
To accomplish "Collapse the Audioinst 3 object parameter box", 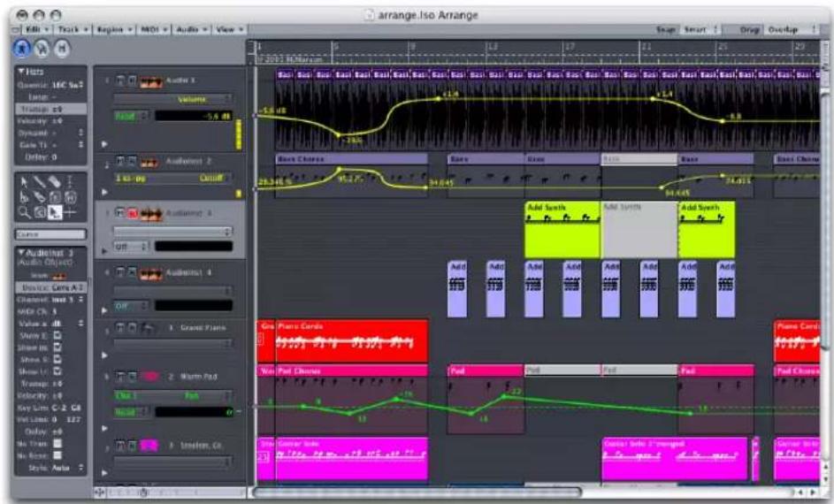I will point(21,253).
